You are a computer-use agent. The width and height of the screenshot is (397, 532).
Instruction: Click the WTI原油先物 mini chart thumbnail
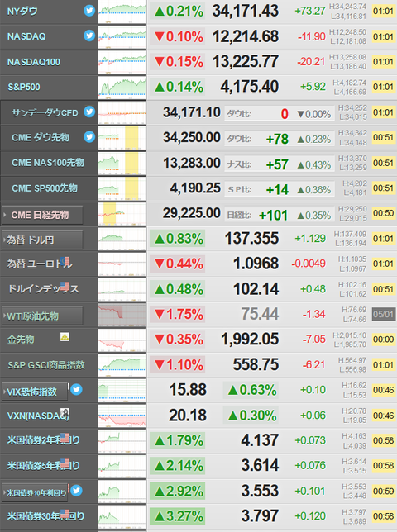(122, 316)
